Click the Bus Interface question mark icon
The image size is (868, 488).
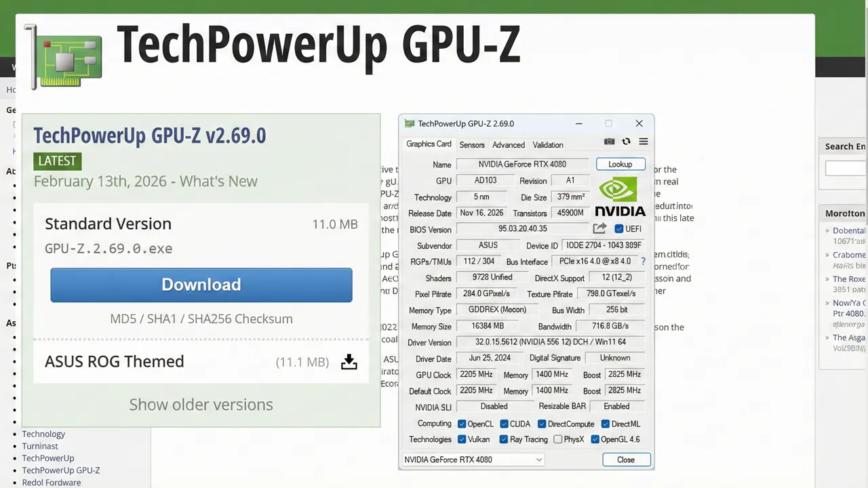643,261
